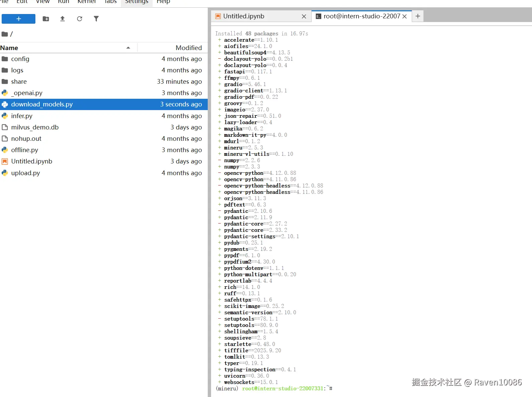This screenshot has height=397, width=532.
Task: Click the logs folder icon
Action: pos(5,70)
